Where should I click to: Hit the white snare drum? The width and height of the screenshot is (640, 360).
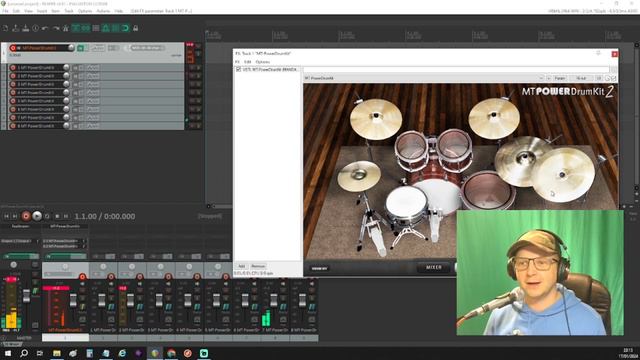click(x=407, y=204)
